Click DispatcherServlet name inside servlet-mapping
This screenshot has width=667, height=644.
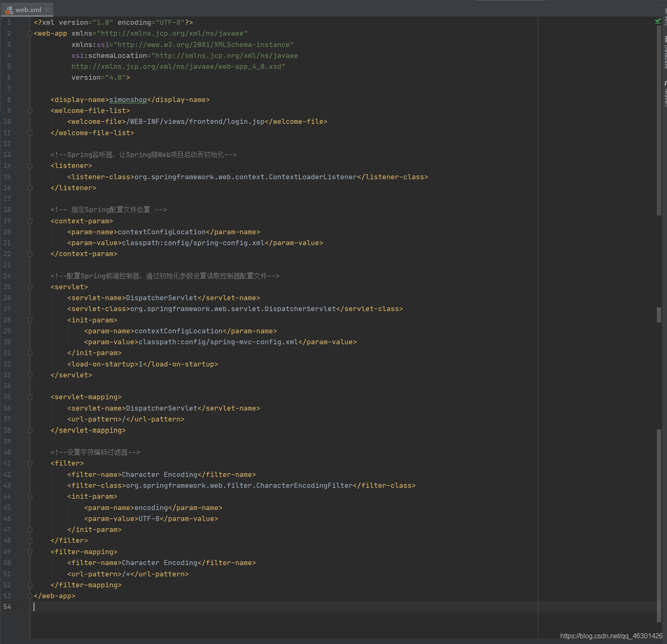click(x=162, y=408)
